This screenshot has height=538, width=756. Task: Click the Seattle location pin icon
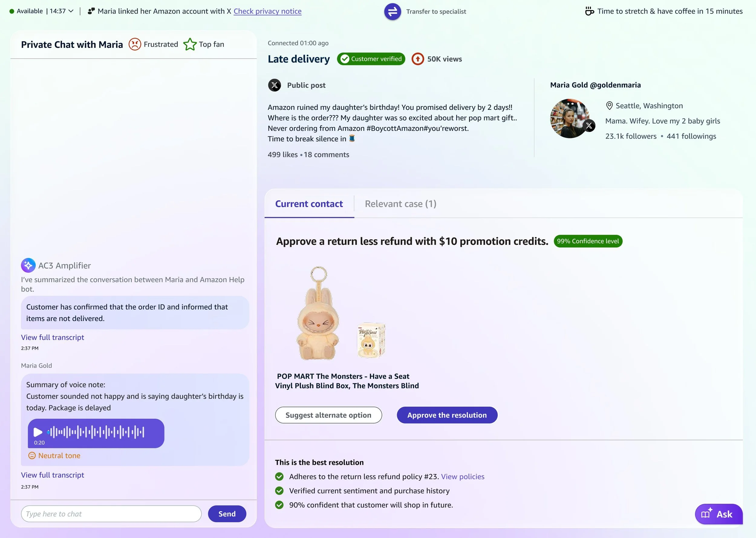click(609, 106)
